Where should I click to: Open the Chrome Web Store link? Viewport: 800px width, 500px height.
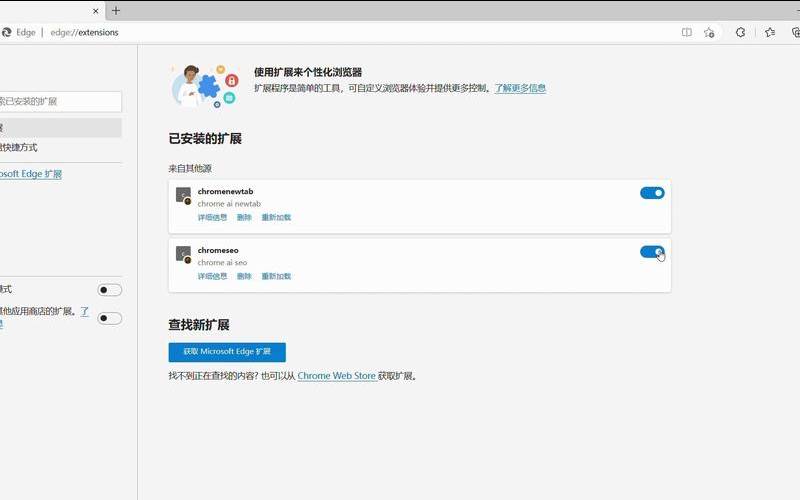(337, 376)
